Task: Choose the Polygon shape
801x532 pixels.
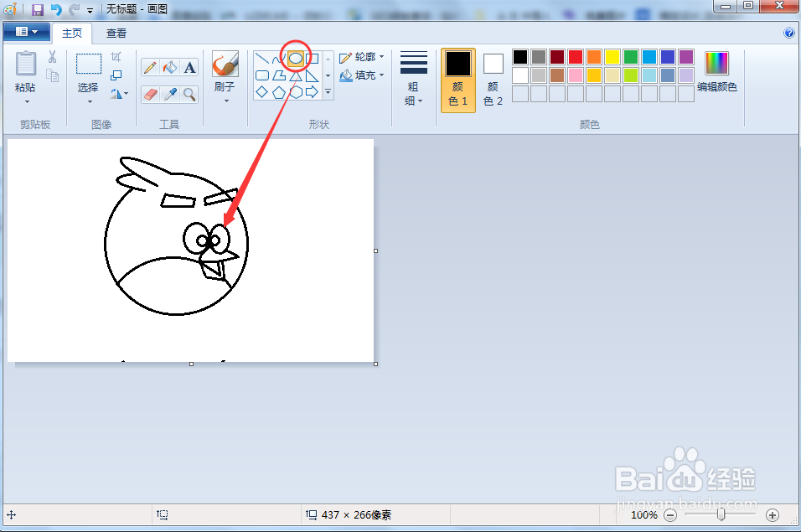Action: tap(279, 75)
